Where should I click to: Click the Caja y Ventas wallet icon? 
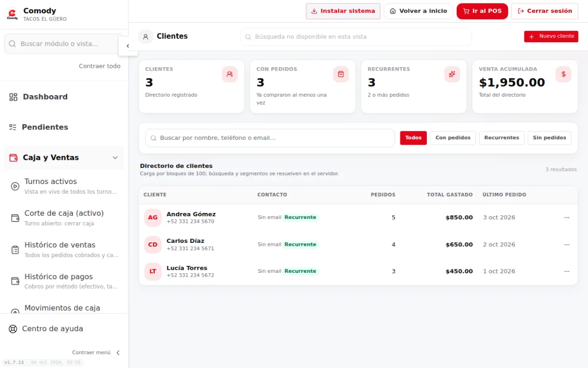tap(14, 158)
